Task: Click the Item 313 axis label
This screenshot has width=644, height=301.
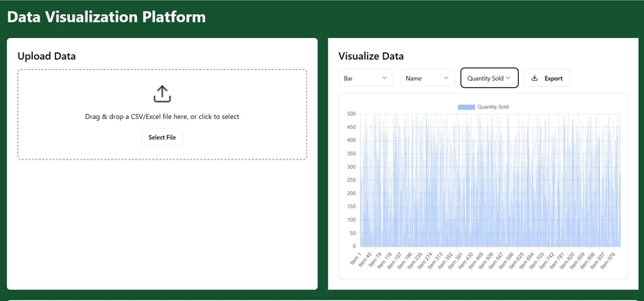Action: (435, 260)
